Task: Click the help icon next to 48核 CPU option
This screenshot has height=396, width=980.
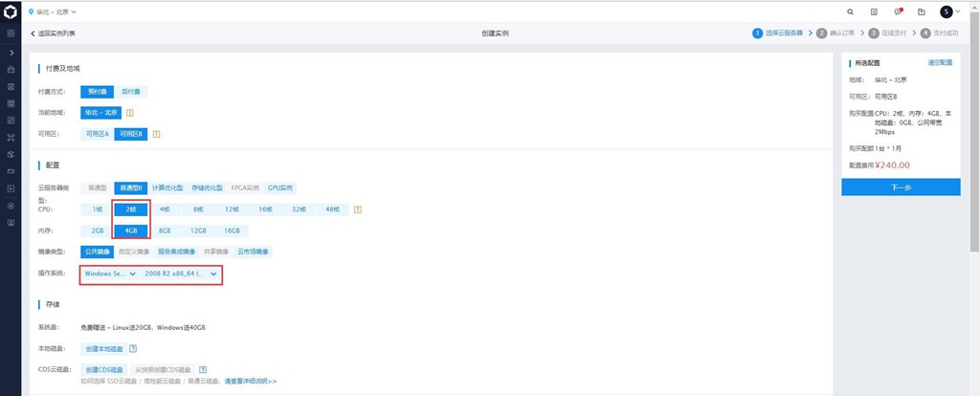Action: click(x=357, y=209)
